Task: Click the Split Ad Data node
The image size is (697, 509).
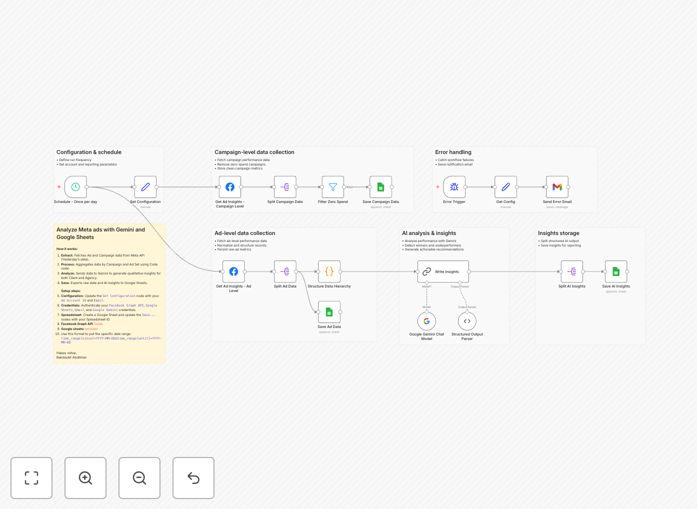Action: tap(285, 272)
